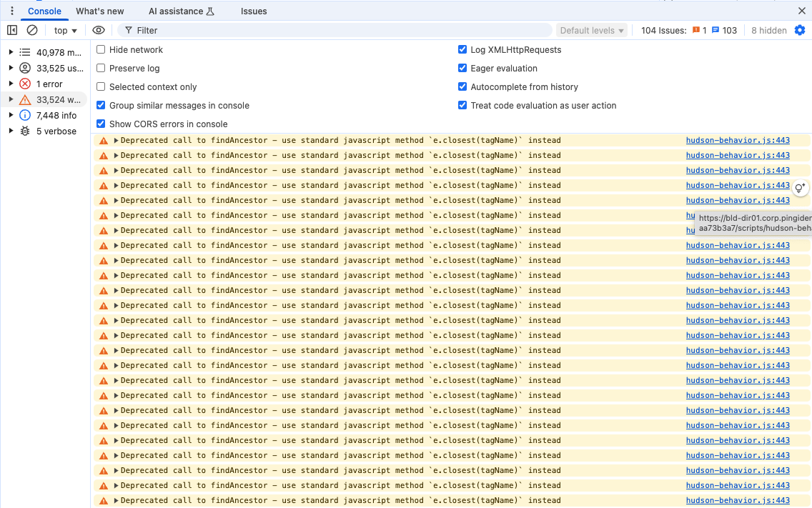This screenshot has width=812, height=508.
Task: Enable the Hide network checkbox
Action: 101,49
